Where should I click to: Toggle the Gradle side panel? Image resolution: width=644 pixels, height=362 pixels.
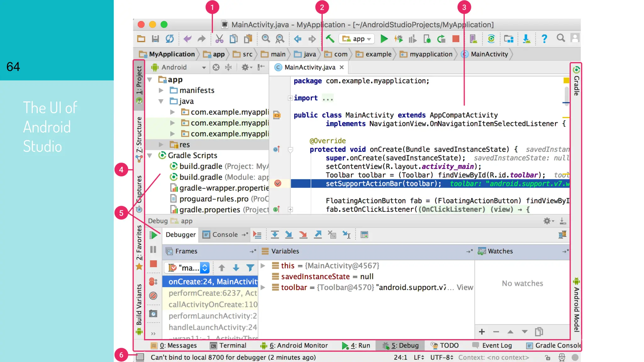click(576, 81)
